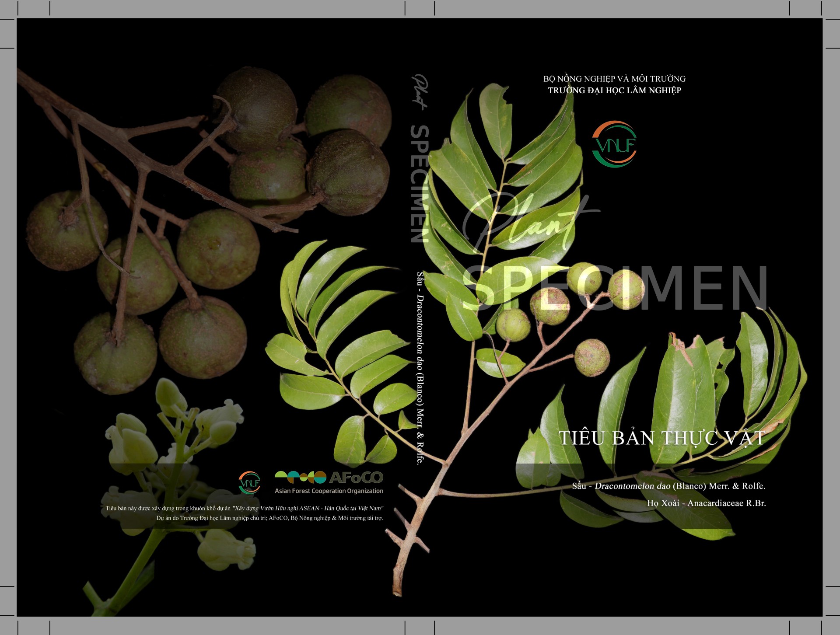Click the 'BỘ NÔNG NGHIỆP VÀ MÔI TRƯỜNG' heading
This screenshot has height=635, width=840.
tap(614, 79)
